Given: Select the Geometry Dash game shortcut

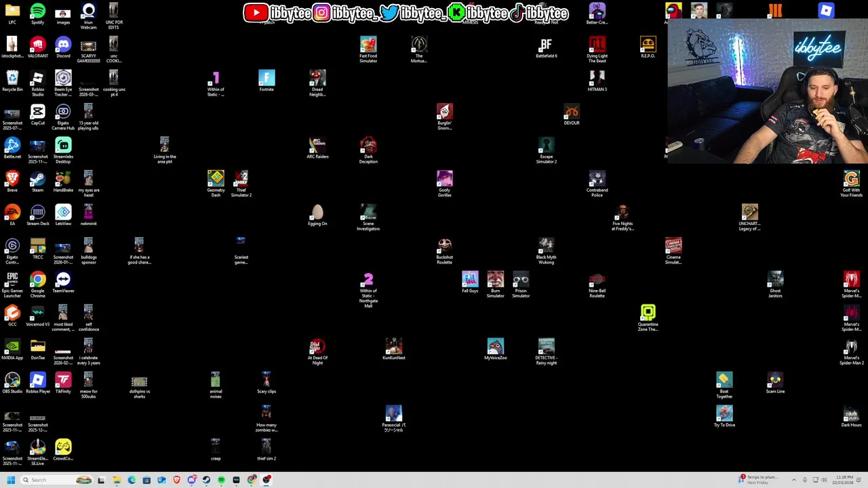Looking at the screenshot, I should click(x=216, y=184).
